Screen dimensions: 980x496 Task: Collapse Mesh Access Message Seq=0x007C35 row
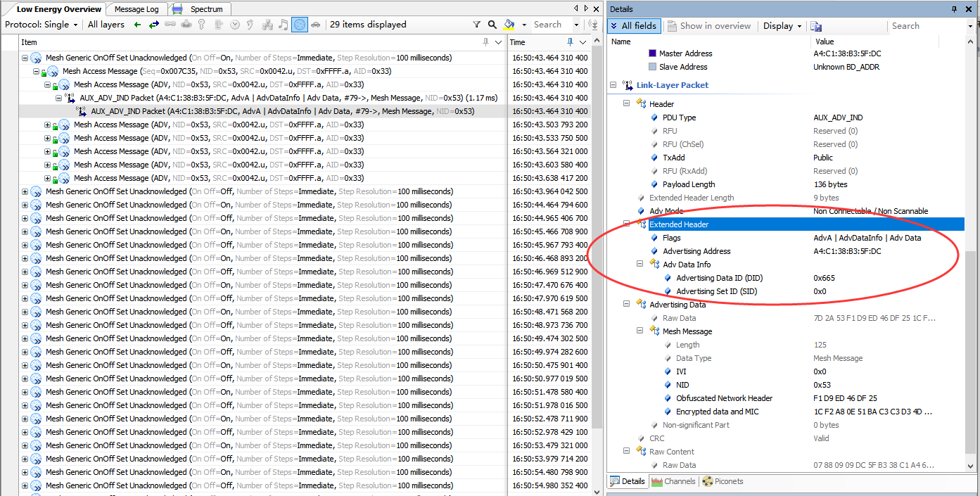pyautogui.click(x=36, y=71)
